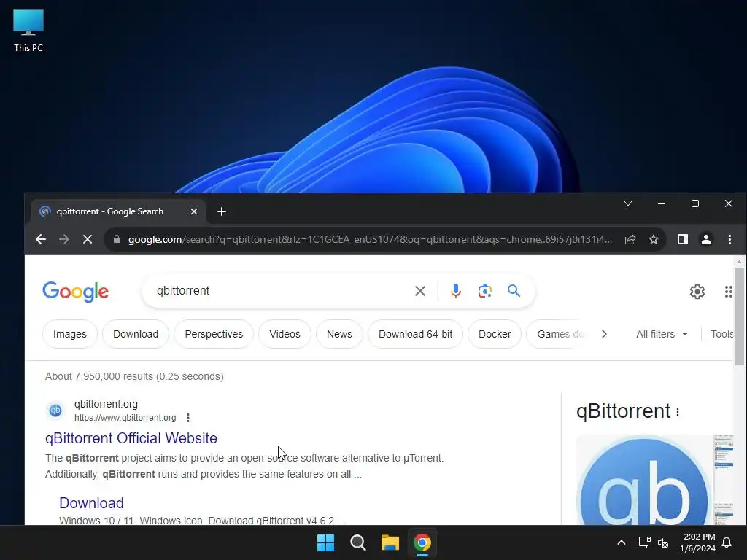Go back using Chrome's back arrow
The width and height of the screenshot is (747, 560).
pyautogui.click(x=41, y=239)
